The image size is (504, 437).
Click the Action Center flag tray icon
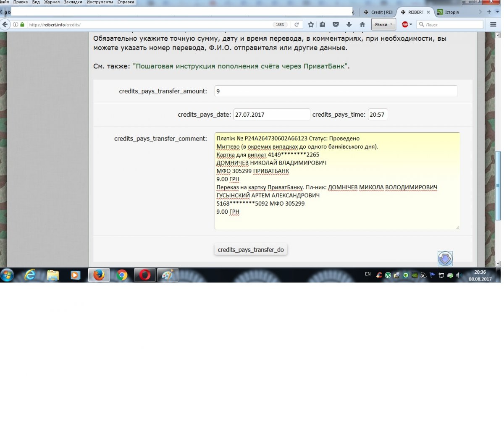[x=432, y=275]
